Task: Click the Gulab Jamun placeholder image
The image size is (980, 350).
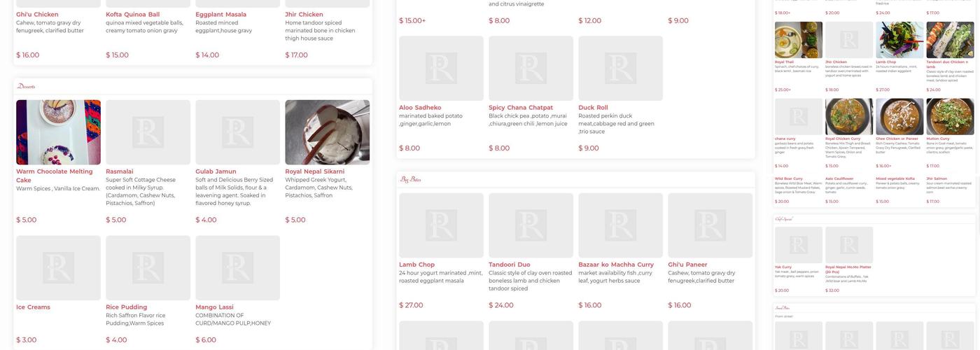Action: coord(237,132)
